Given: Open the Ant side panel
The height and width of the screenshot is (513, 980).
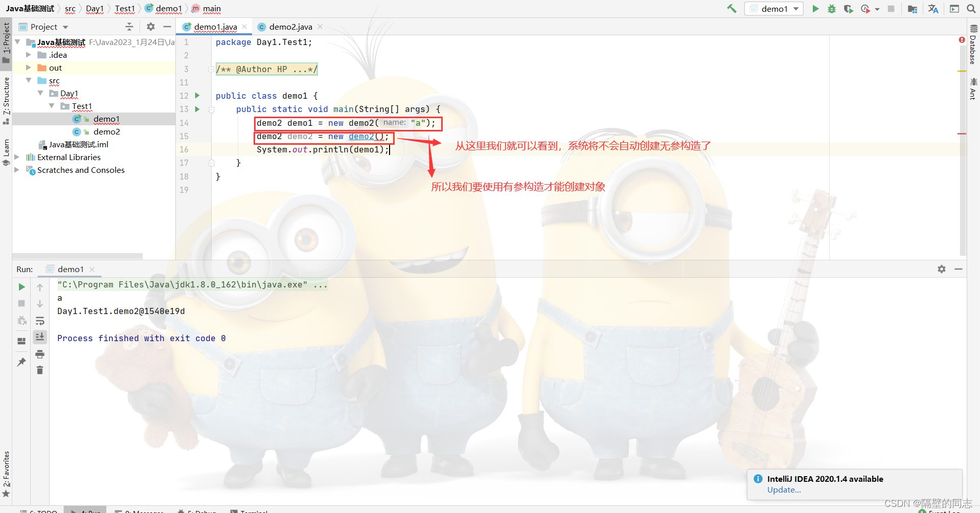Looking at the screenshot, I should tap(973, 88).
